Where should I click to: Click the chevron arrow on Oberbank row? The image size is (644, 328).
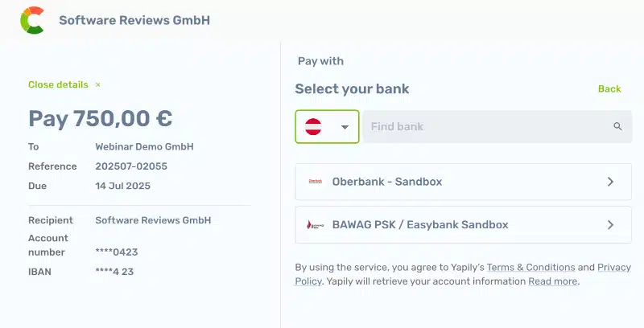[x=611, y=182]
